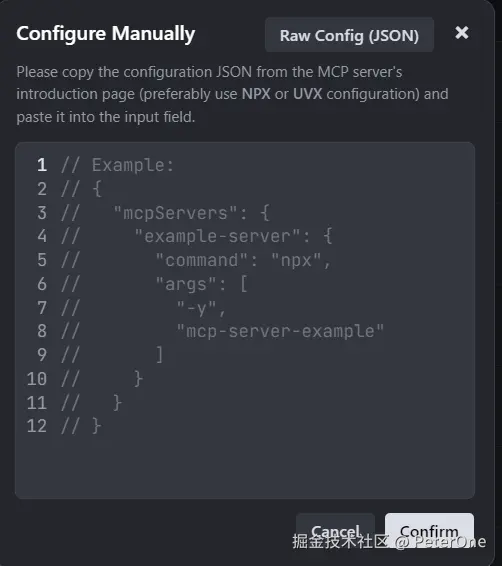Click line number 10 in the gutter
Screen dimensions: 502x566
(37, 379)
